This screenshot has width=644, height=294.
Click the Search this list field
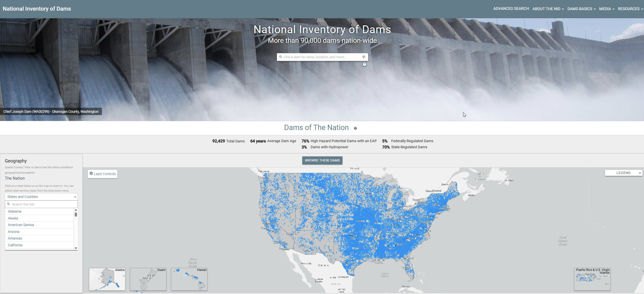(41, 204)
